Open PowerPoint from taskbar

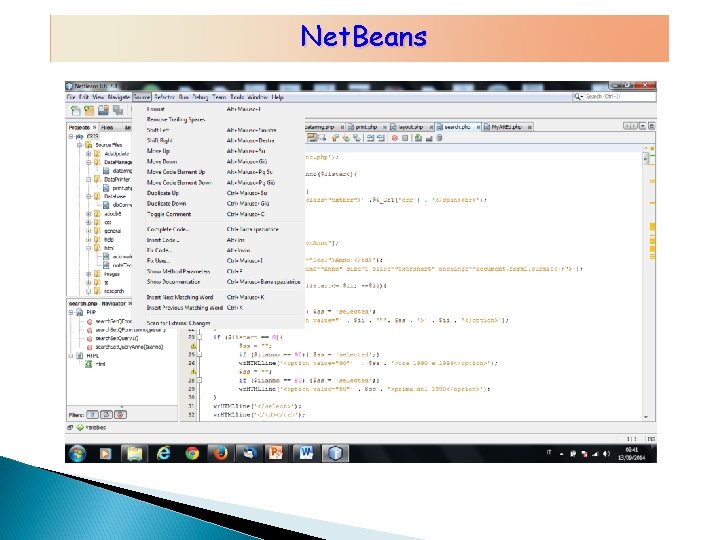pos(276,454)
